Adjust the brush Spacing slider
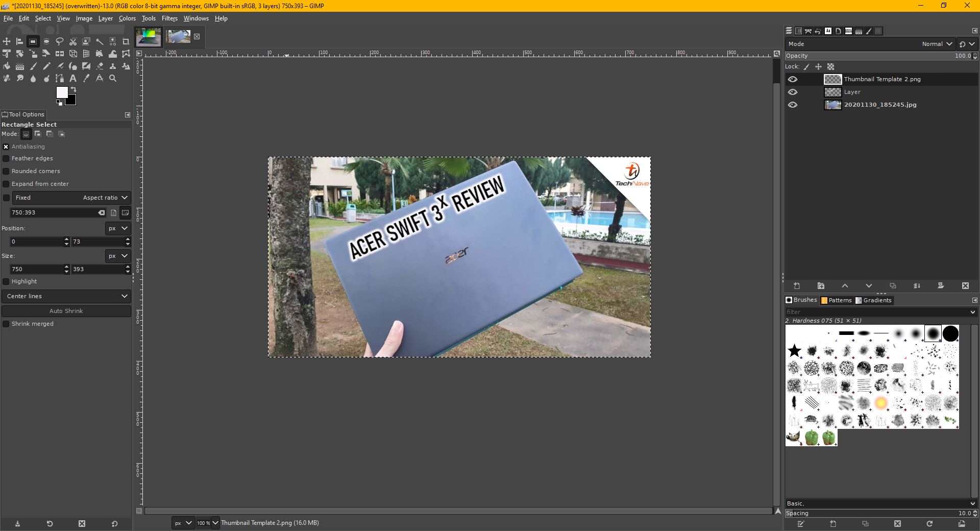Image resolution: width=980 pixels, height=531 pixels. 878,513
